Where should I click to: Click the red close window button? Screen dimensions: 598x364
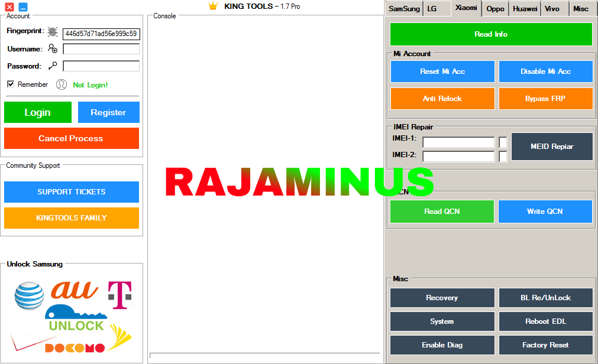[x=9, y=7]
